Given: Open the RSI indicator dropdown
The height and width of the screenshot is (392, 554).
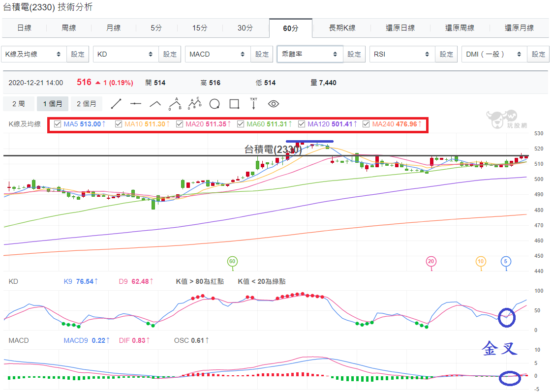Looking at the screenshot, I should pyautogui.click(x=402, y=54).
